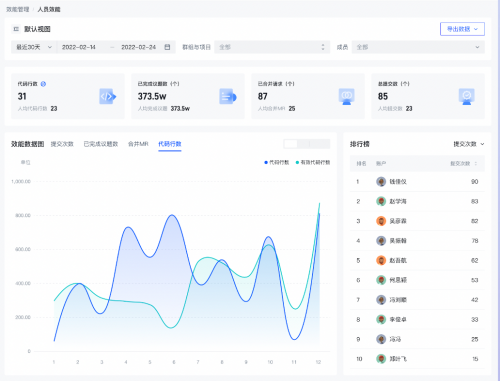Click the info icon next to 代码行数
The height and width of the screenshot is (381, 500).
(43, 84)
